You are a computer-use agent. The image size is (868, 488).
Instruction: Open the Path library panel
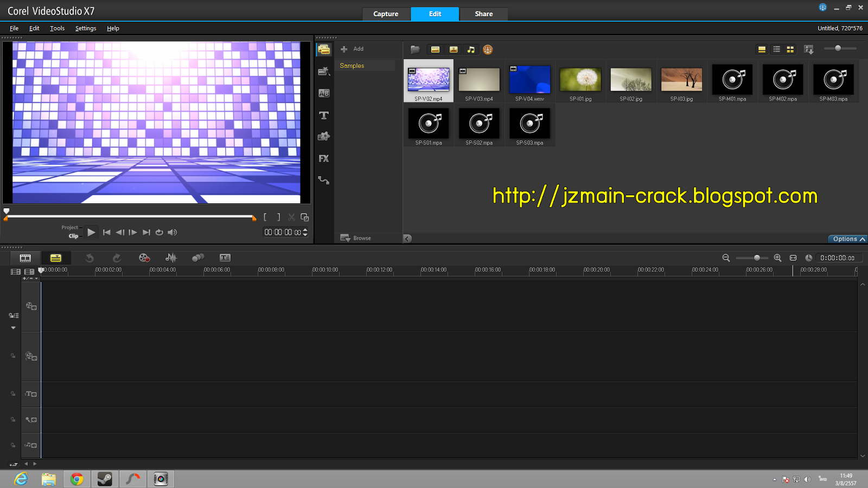(324, 180)
